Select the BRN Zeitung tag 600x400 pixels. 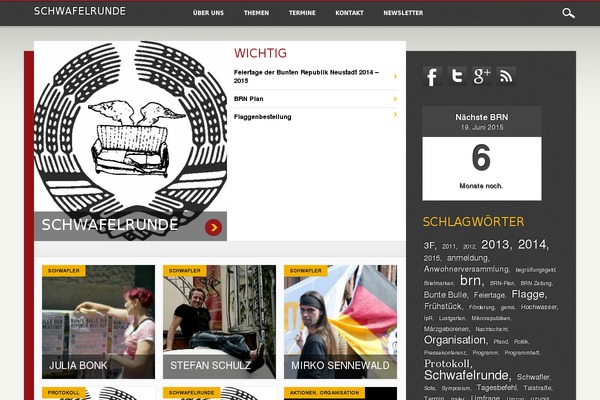click(536, 283)
